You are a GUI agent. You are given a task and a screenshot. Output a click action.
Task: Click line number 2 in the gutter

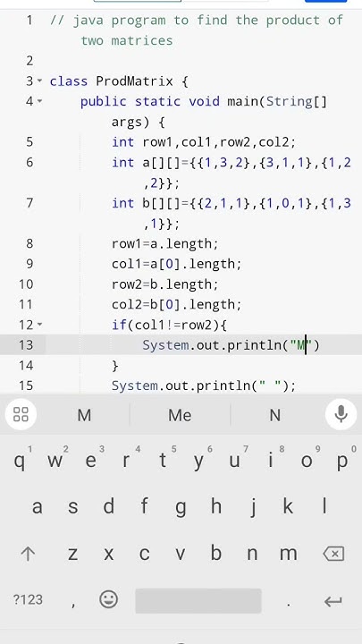click(29, 61)
